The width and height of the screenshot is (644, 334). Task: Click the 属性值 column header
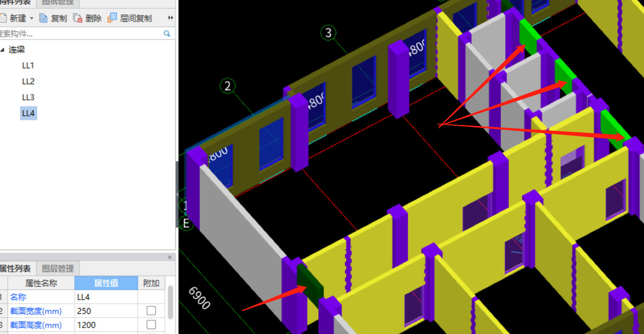pyautogui.click(x=106, y=283)
